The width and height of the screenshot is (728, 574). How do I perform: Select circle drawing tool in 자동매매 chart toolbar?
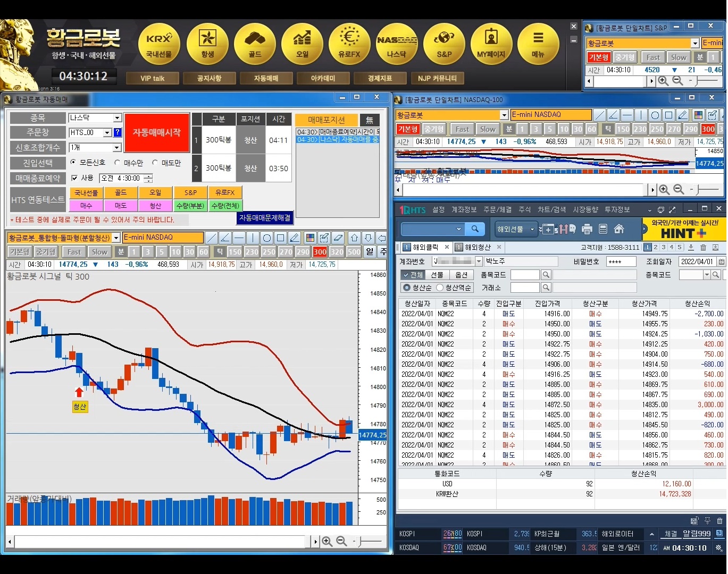[x=267, y=238]
